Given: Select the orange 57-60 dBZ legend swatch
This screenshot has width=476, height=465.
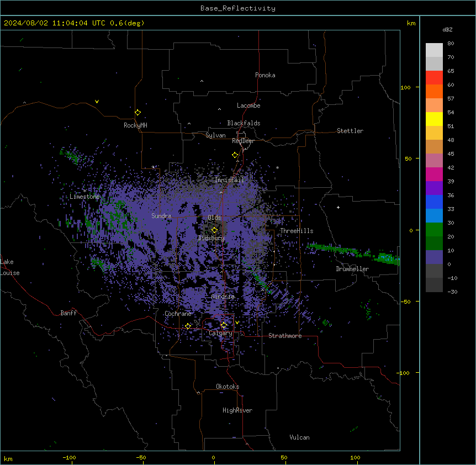Looking at the screenshot, I should [434, 91].
